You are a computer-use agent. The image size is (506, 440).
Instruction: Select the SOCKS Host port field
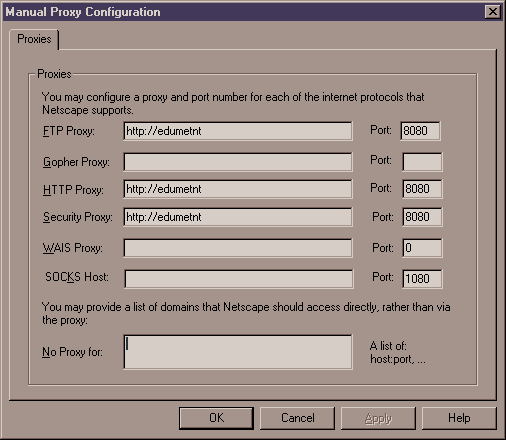coord(422,279)
